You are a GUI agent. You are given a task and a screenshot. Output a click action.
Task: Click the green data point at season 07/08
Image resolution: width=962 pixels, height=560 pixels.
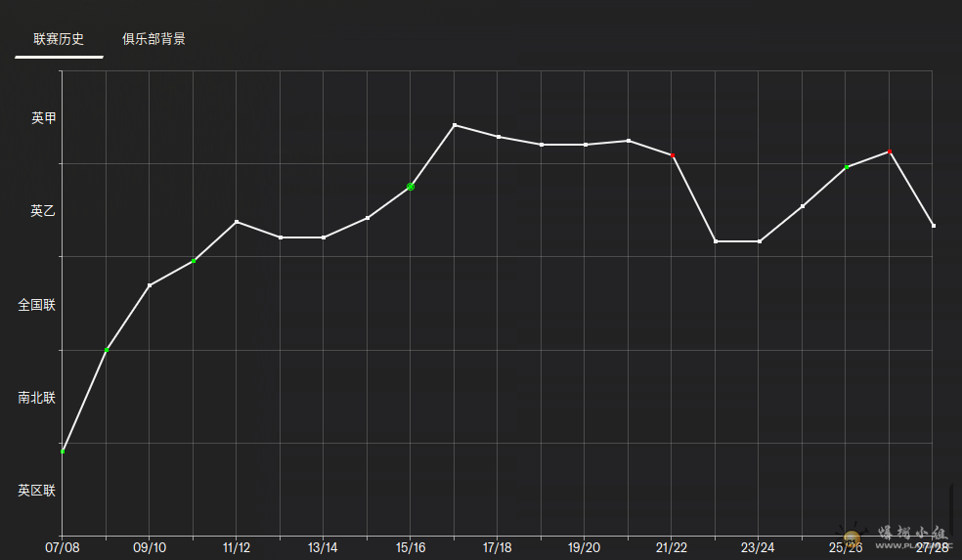tap(63, 451)
